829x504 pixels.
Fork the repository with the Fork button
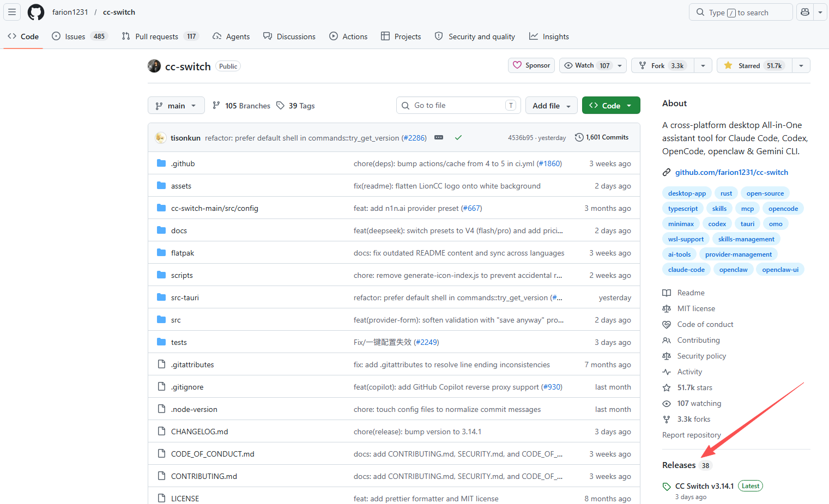pyautogui.click(x=663, y=65)
